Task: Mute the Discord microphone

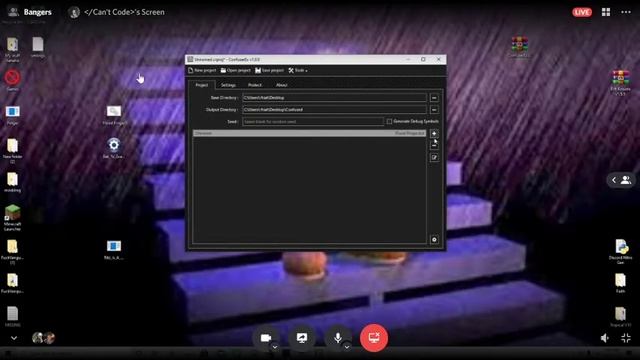Action: coord(338,338)
